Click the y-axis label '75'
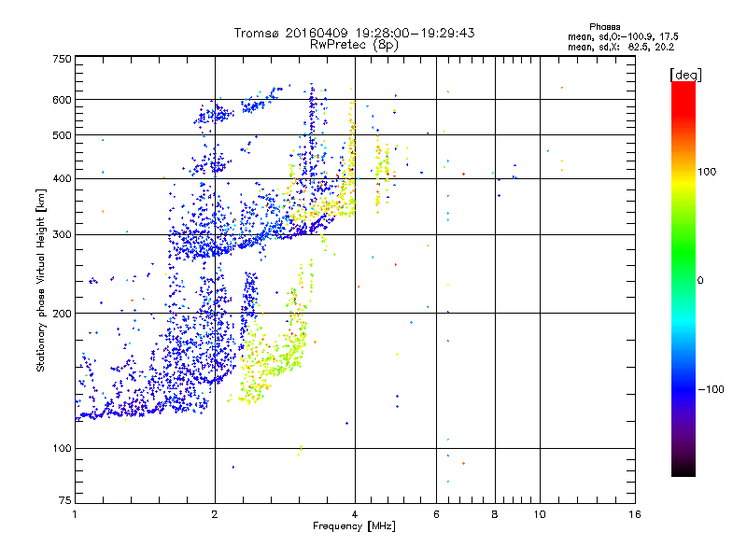The height and width of the screenshot is (560, 747). click(65, 500)
